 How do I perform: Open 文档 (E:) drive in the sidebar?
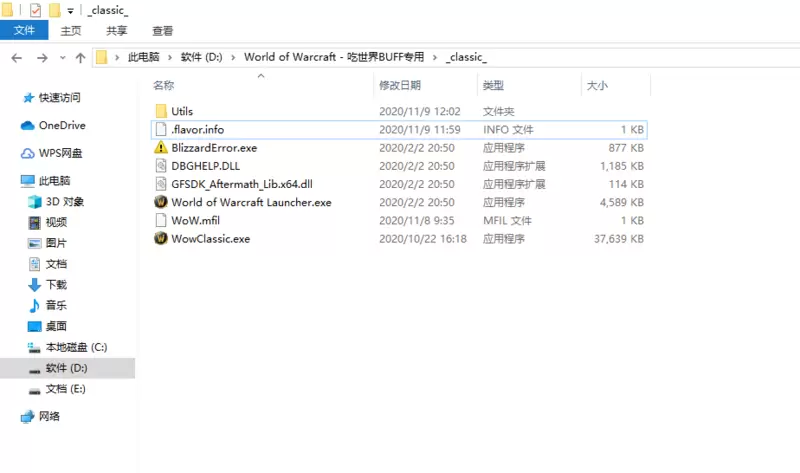(65, 389)
